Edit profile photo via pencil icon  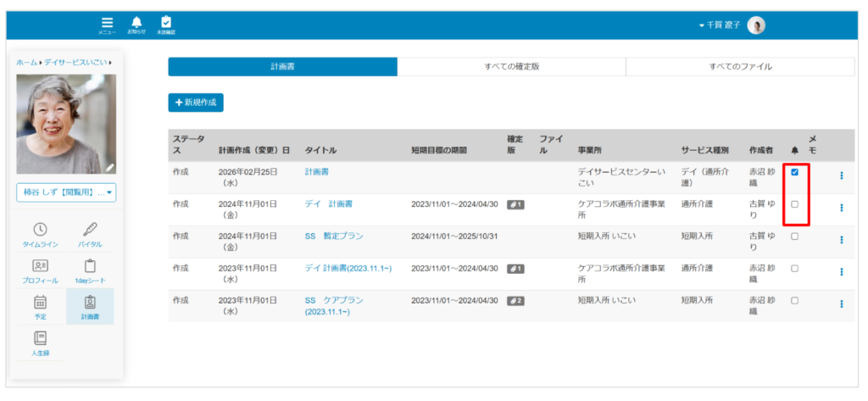(x=109, y=167)
